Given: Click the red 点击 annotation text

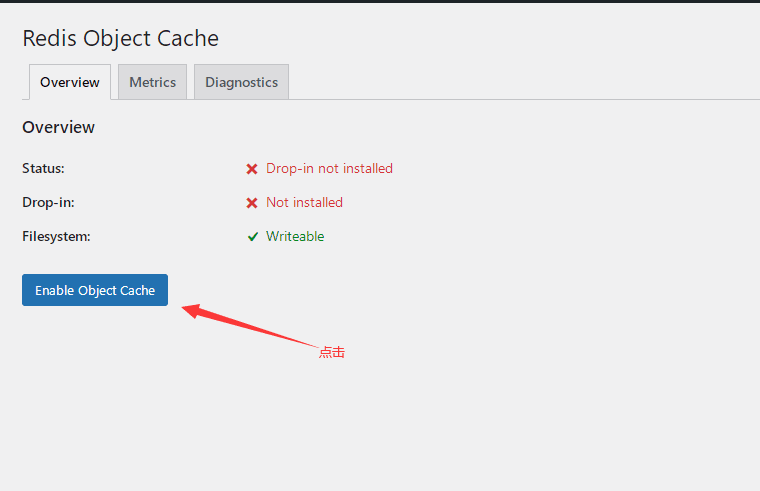Looking at the screenshot, I should 332,352.
